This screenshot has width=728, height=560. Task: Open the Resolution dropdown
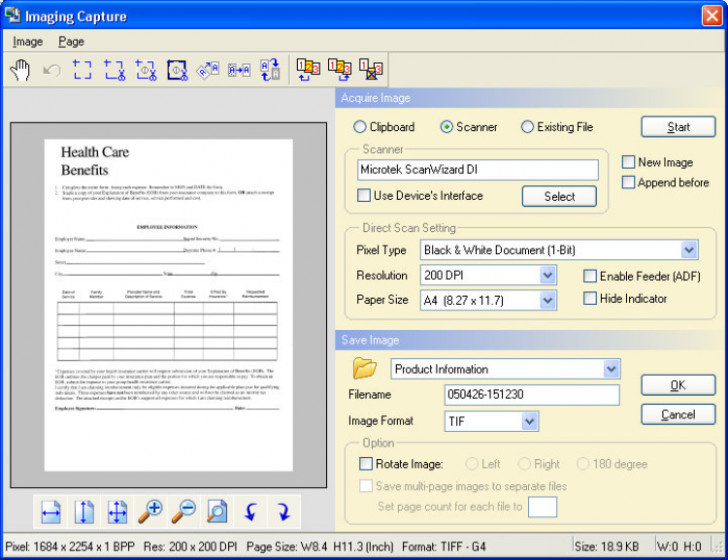pos(547,276)
